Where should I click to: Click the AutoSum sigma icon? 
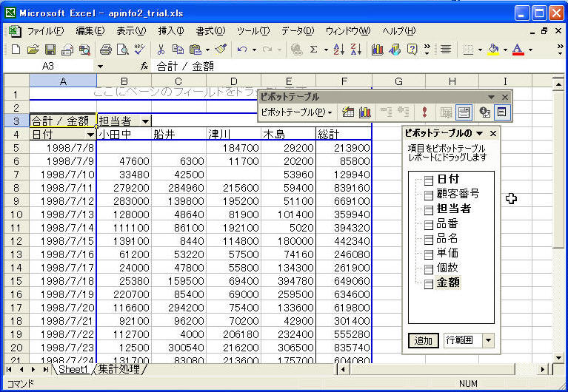pyautogui.click(x=314, y=50)
